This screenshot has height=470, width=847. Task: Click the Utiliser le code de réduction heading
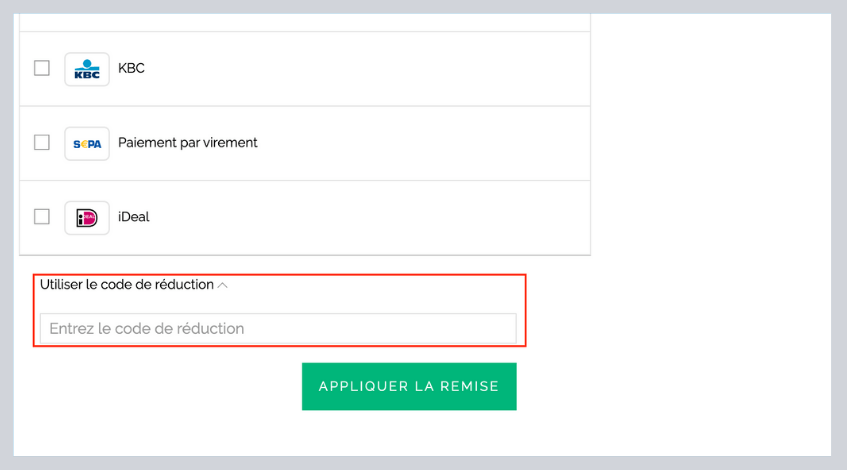coord(127,285)
